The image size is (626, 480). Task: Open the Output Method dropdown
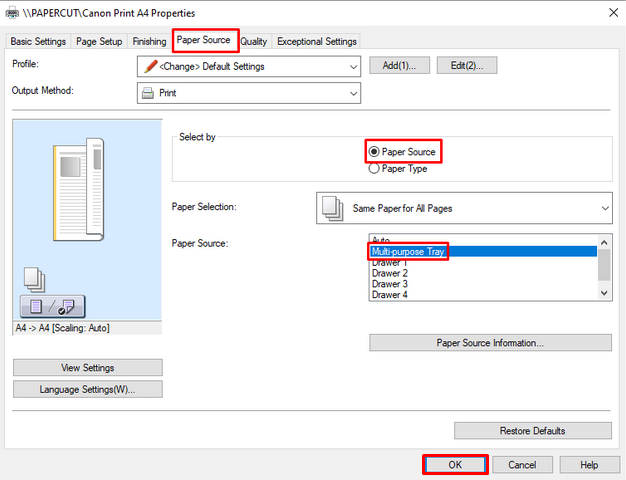pos(249,93)
